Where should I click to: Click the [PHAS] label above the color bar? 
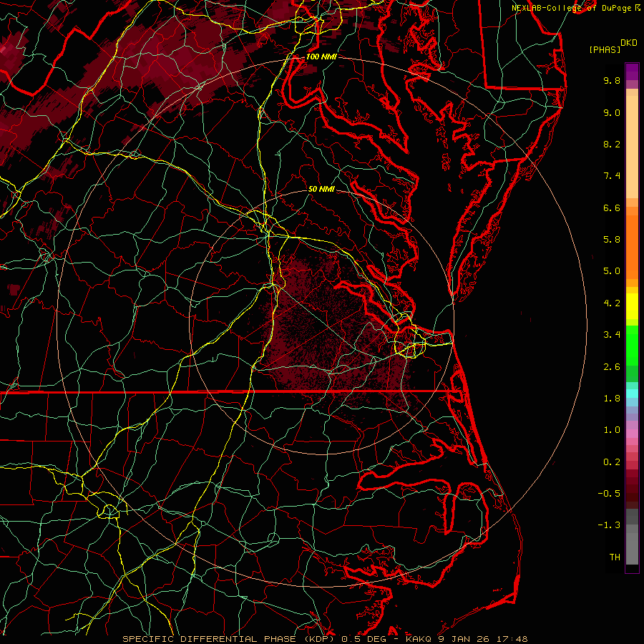click(605, 49)
